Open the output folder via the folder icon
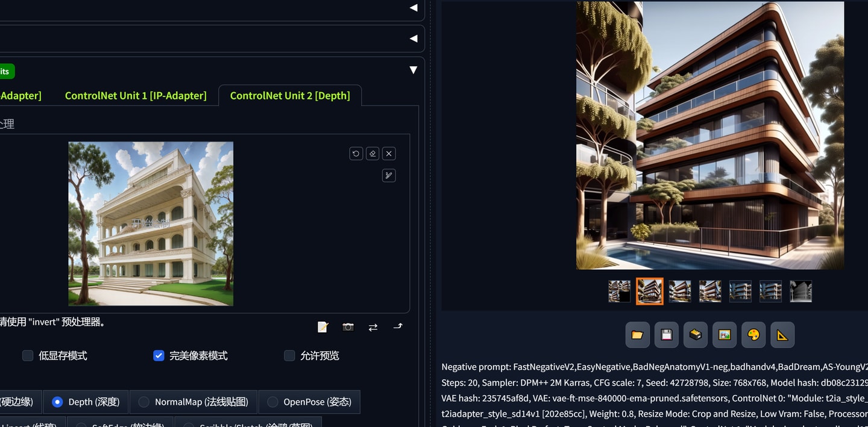Viewport: 868px width, 427px height. point(638,335)
